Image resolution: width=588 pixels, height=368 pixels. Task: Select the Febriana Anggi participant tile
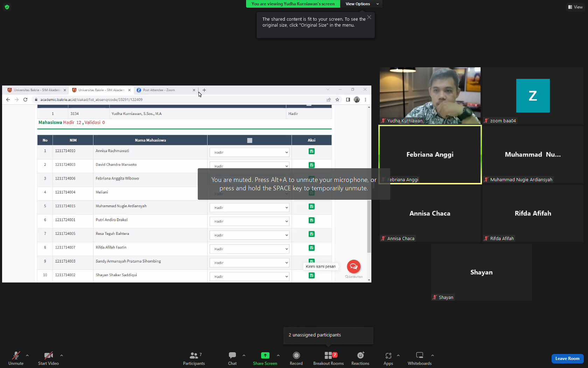430,155
